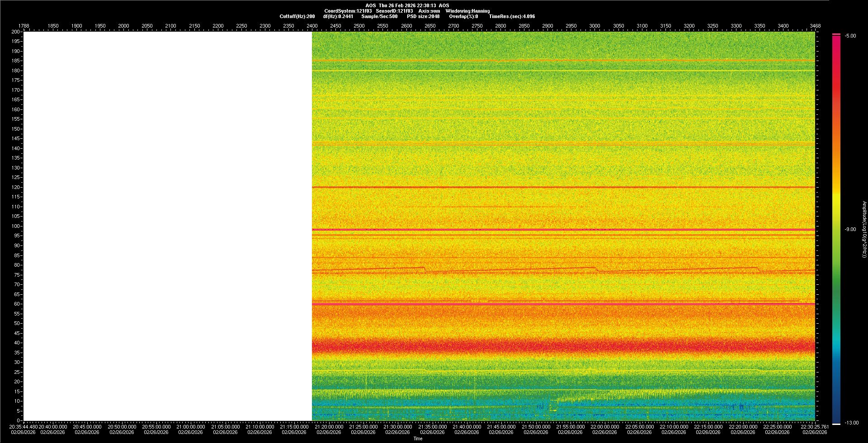Click the 40 Hz frequency axis label
The image size is (868, 443).
[x=17, y=343]
